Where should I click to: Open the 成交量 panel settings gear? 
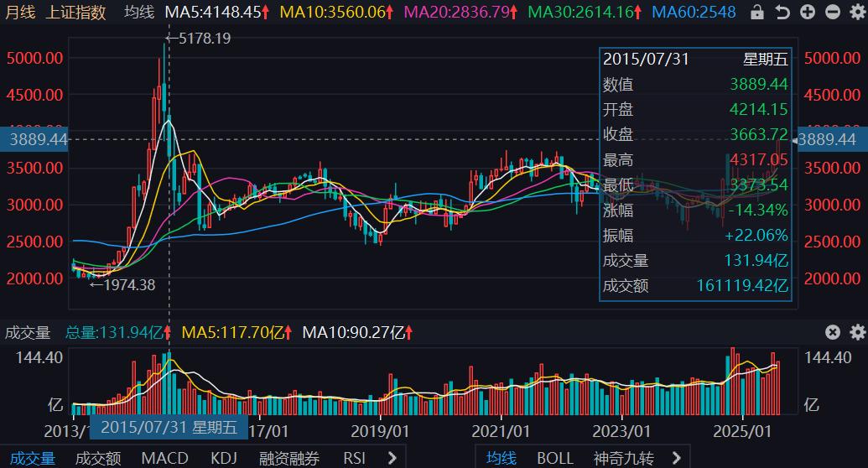[857, 332]
